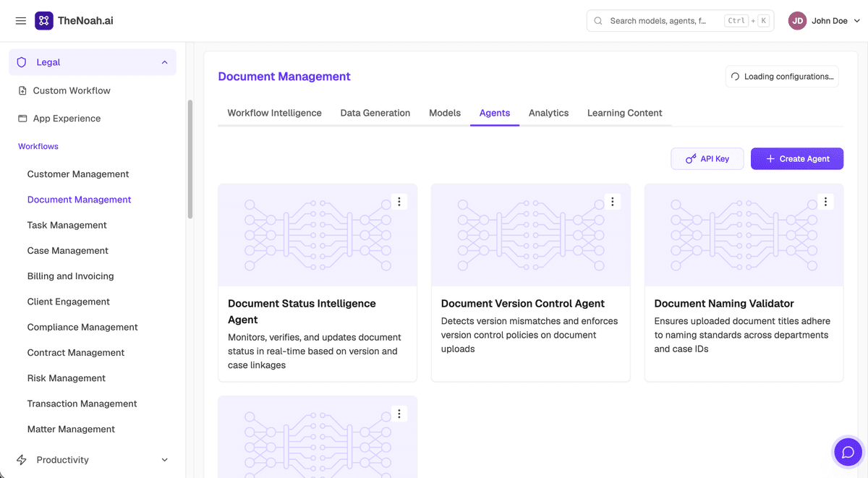Open three-dot menu on Document Naming Validator card
The width and height of the screenshot is (868, 478).
pyautogui.click(x=825, y=202)
